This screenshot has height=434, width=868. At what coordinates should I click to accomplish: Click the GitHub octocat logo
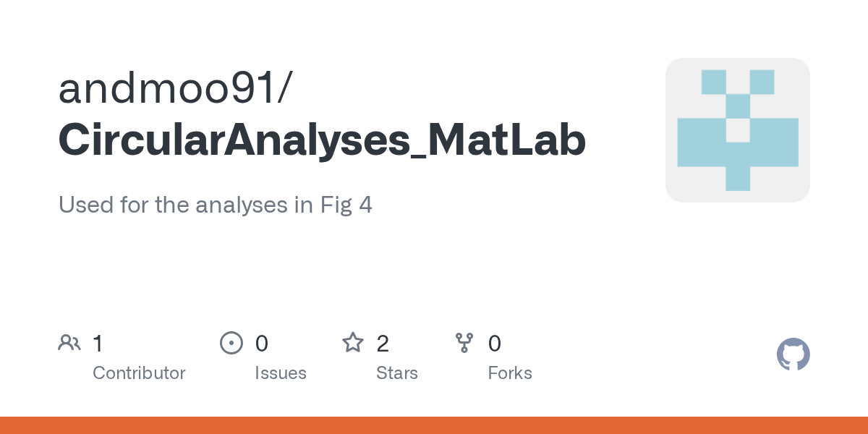(x=793, y=354)
